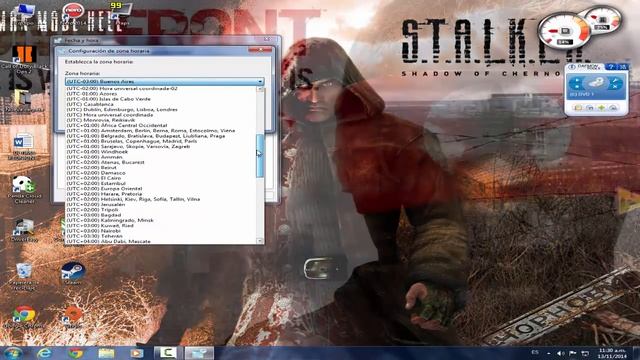Choose (UTC+02:00) El Cairo
This screenshot has height=360, width=640.
pos(93,178)
